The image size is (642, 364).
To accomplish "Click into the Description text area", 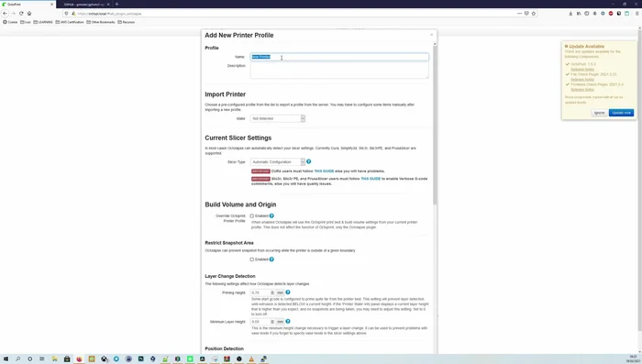I will (339, 70).
